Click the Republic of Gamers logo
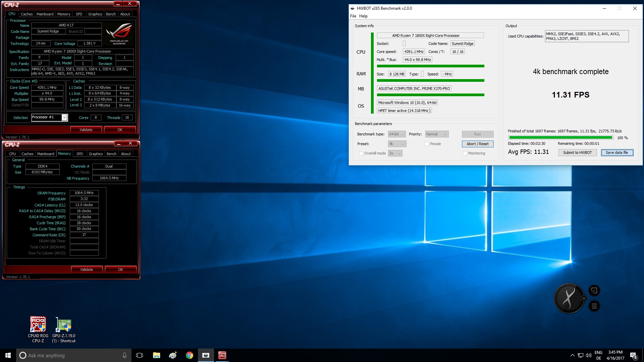Image resolution: width=644 pixels, height=362 pixels. pos(119,34)
